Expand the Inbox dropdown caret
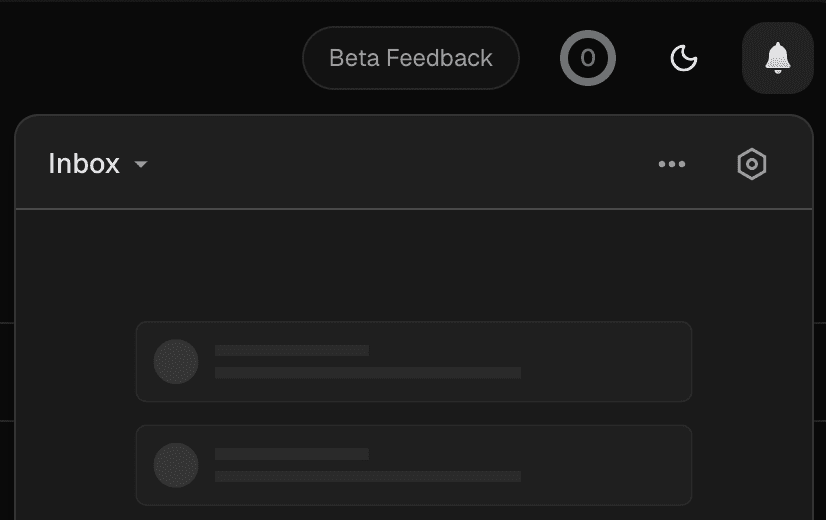Viewport: 826px width, 520px height. (x=141, y=164)
